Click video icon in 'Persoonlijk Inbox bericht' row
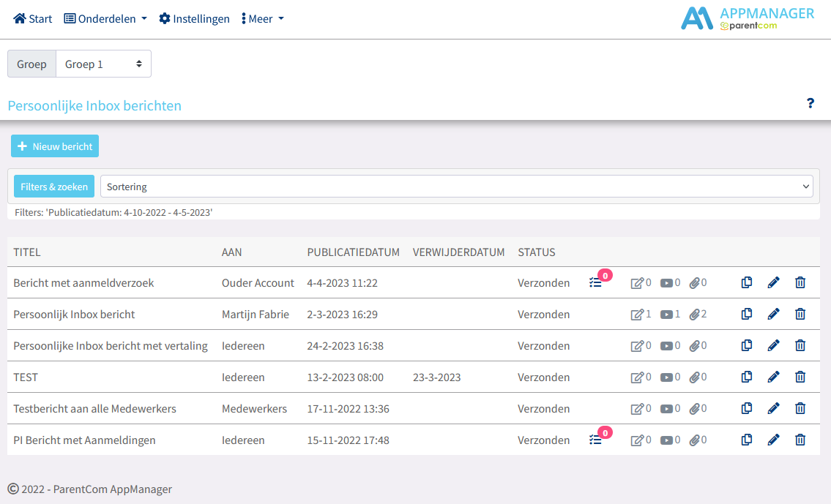This screenshot has width=831, height=504. click(666, 315)
